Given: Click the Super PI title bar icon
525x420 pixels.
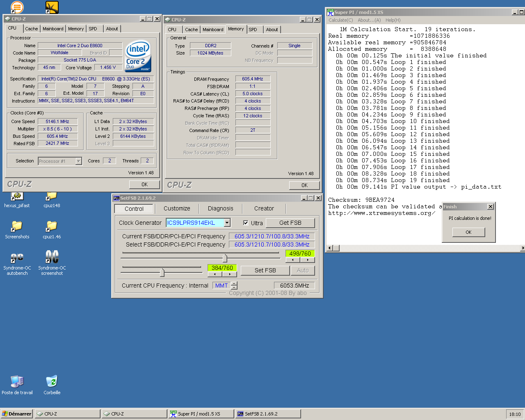Looking at the screenshot, I should (330, 12).
